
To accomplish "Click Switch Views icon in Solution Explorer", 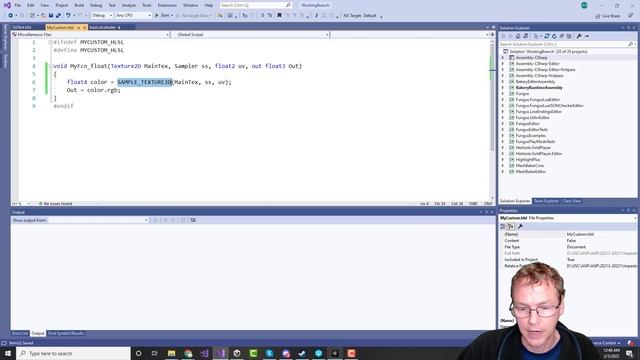I will (x=525, y=36).
